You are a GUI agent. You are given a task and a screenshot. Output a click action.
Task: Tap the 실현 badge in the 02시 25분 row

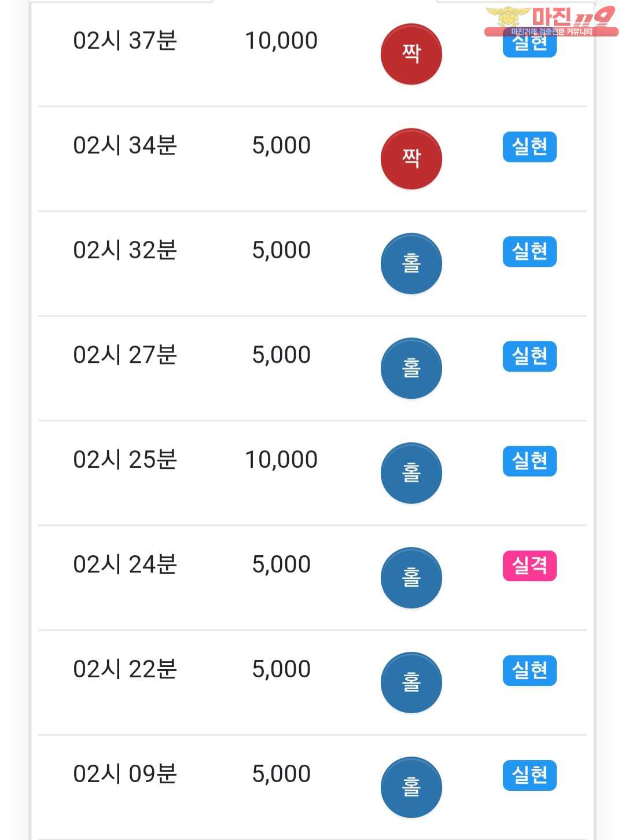[530, 461]
